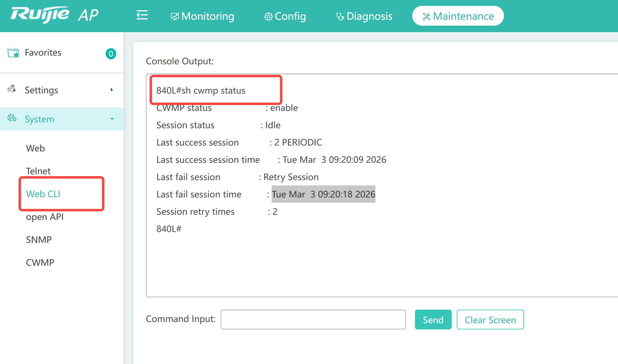Collapse the sidebar with the menu toggle icon
This screenshot has height=364, width=618.
[142, 15]
